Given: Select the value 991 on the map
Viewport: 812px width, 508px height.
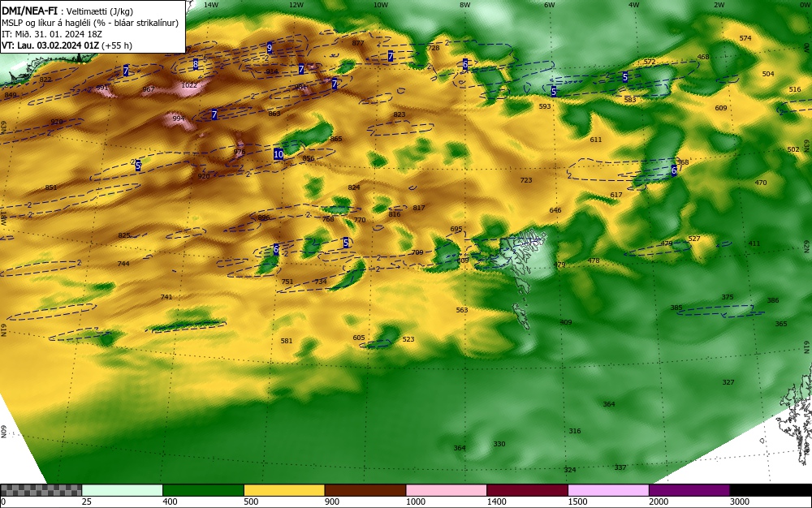Looking at the screenshot, I should click(102, 88).
